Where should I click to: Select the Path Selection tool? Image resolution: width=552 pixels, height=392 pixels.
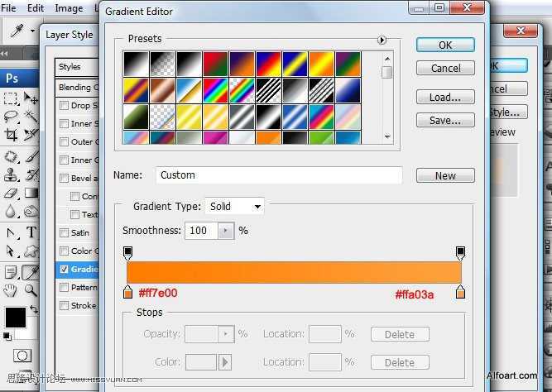(11, 232)
